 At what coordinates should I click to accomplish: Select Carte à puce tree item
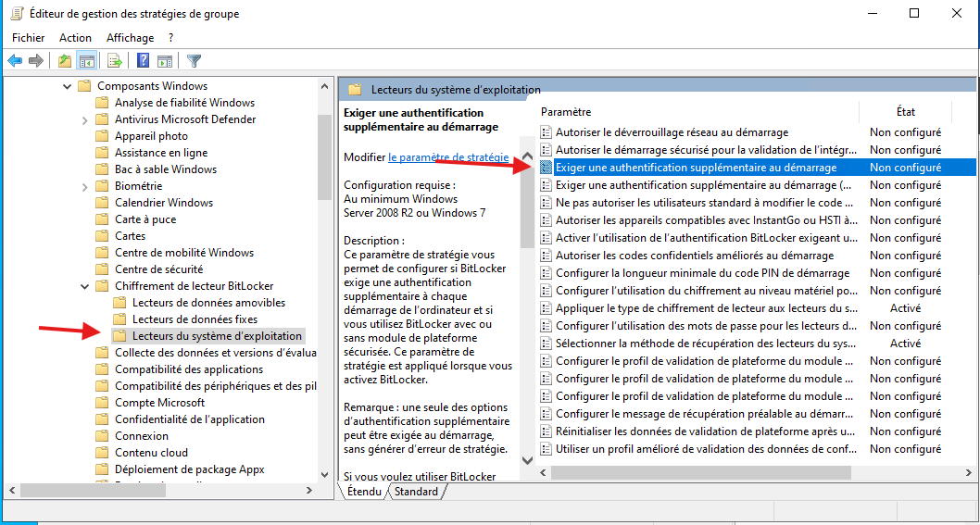145,219
